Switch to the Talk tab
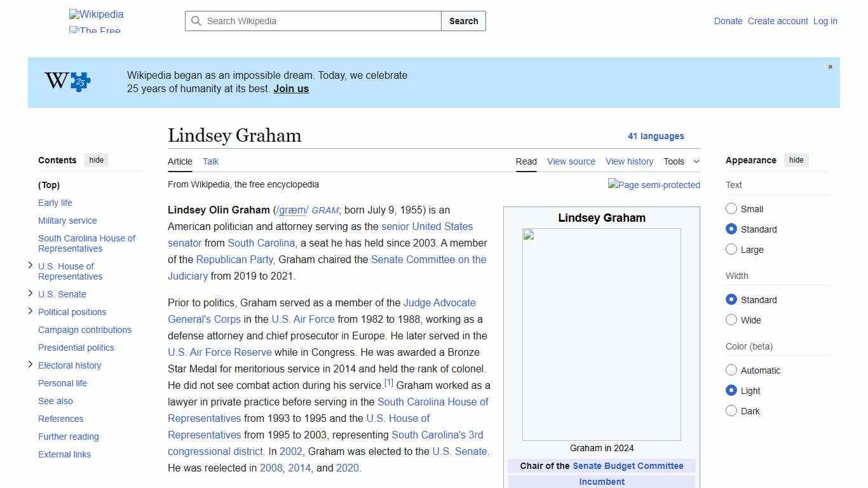Screen dimensions: 868x488 pyautogui.click(x=210, y=161)
